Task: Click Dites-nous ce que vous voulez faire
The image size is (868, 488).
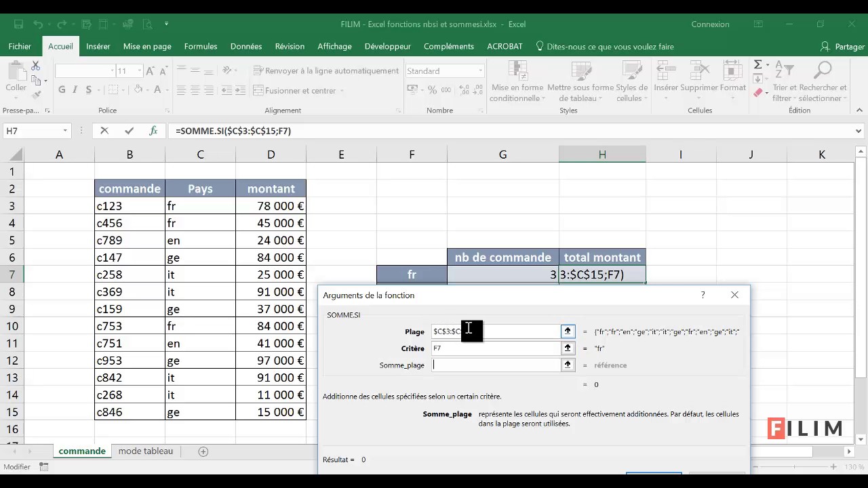Action: tap(604, 47)
